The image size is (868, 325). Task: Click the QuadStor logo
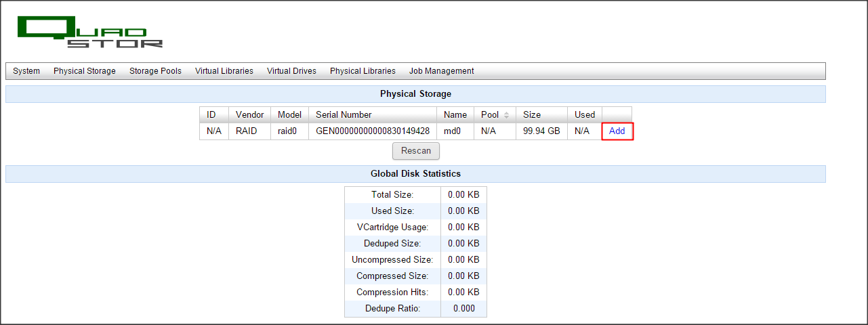[90, 32]
